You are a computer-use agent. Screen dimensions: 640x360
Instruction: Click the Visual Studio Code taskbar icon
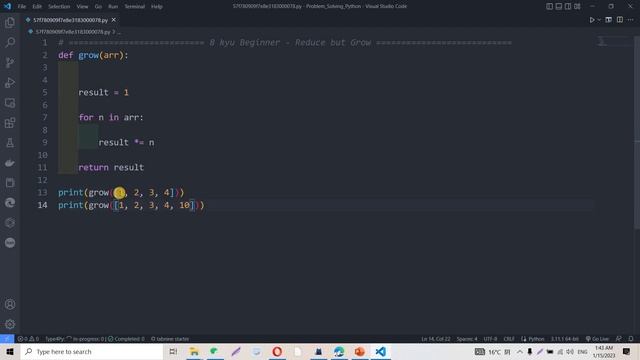tap(380, 351)
